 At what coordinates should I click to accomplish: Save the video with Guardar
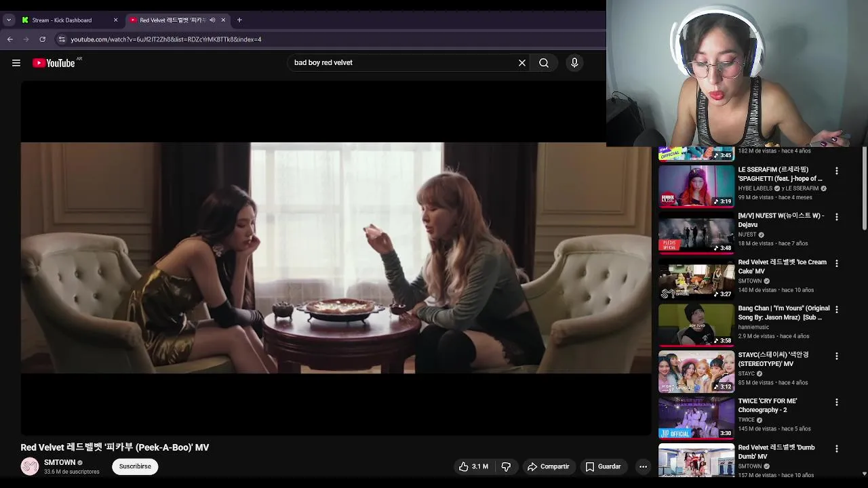[603, 466]
